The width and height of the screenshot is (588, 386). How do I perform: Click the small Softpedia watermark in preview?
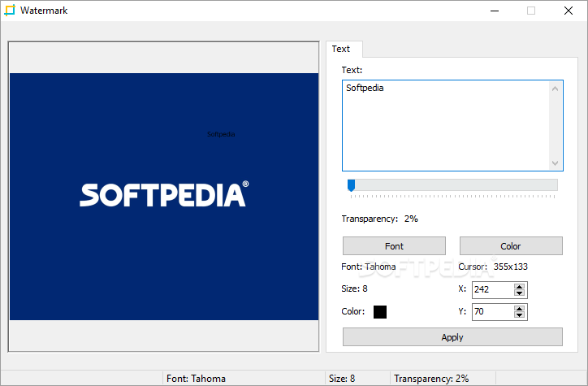[x=221, y=134]
